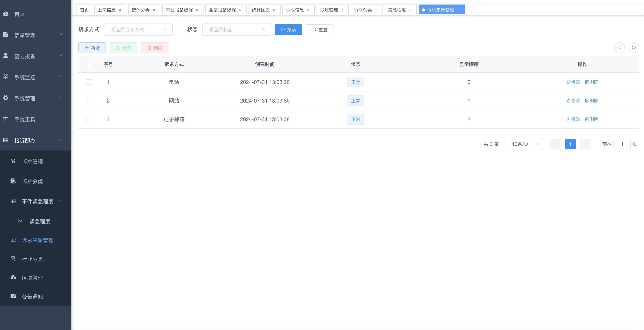Click the 系统工具 toolbox icon
This screenshot has width=644, height=330.
[6, 119]
